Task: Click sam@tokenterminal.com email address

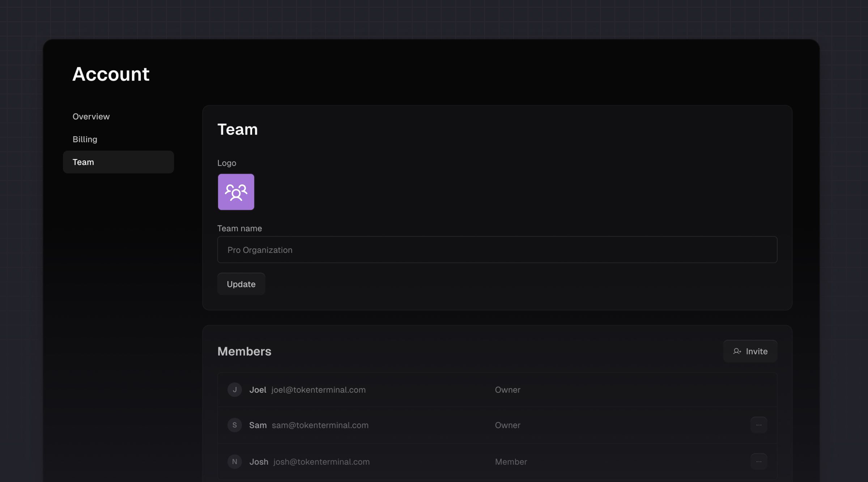Action: click(x=320, y=425)
